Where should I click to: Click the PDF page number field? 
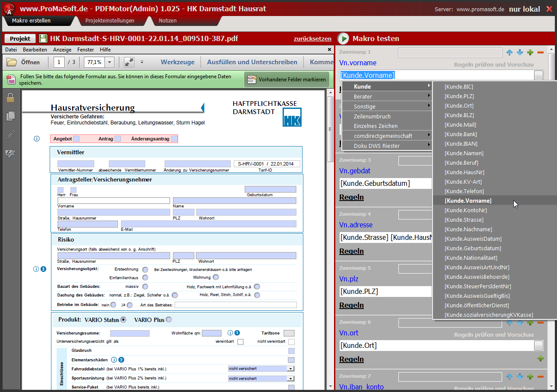[60, 62]
